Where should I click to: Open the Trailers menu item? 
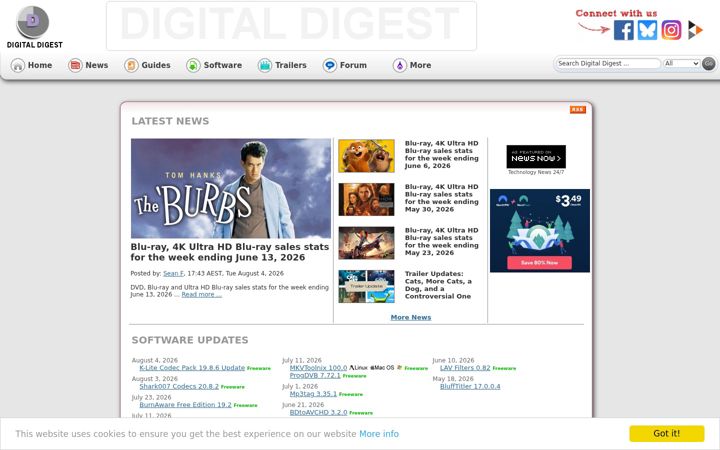tap(291, 65)
